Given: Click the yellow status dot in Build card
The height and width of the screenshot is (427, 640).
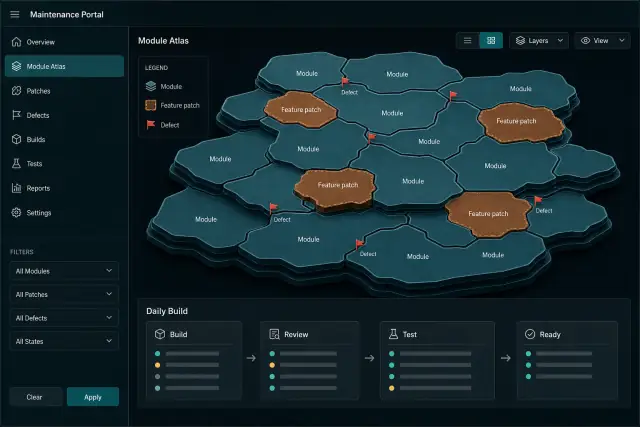Looking at the screenshot, I should [x=158, y=365].
